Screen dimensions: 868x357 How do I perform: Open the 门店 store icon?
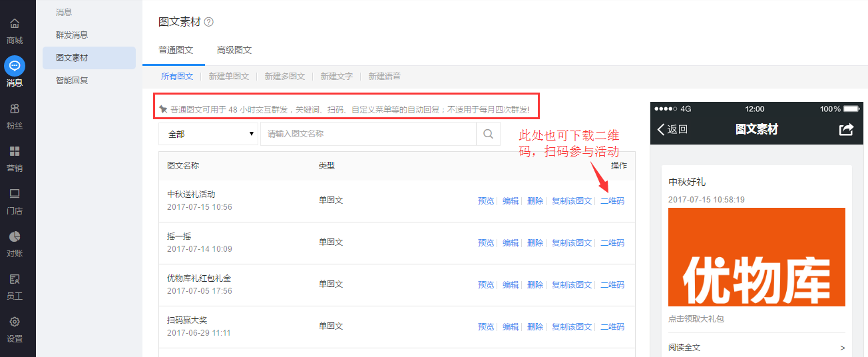pos(15,194)
